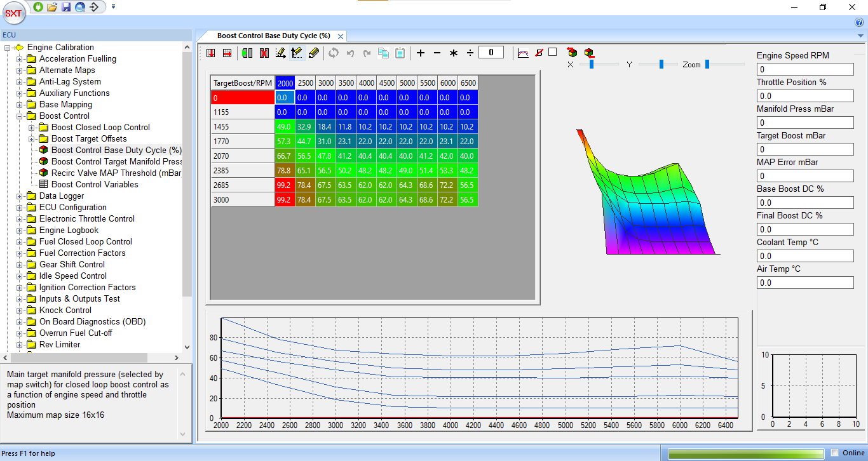Click the yellow eraser tool icon
868x461 pixels.
click(x=313, y=53)
